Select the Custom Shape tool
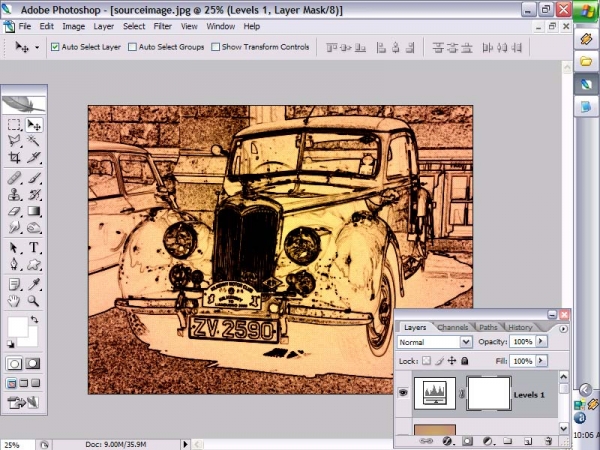This screenshot has height=450, width=600. [34, 264]
